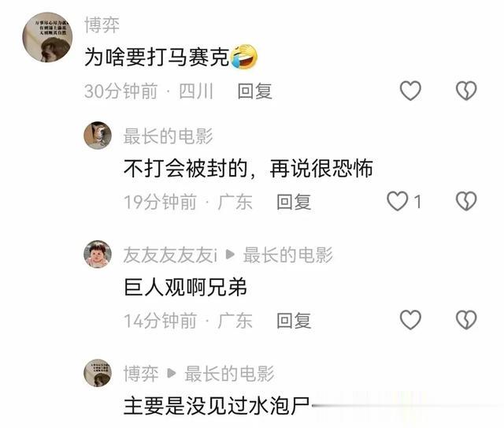Viewport: 504px width, 428px height.
Task: Like 博弈's comment about 马赛克
Action: coord(410,91)
